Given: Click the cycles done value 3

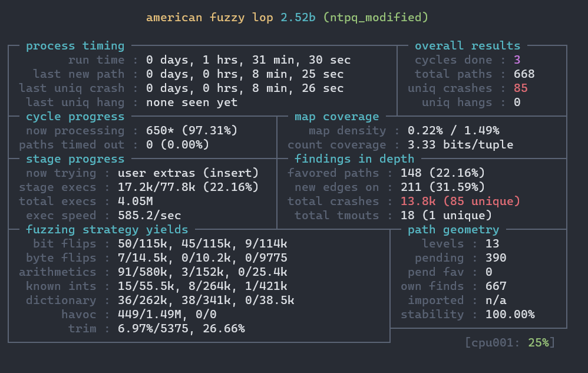Looking at the screenshot, I should click(517, 60).
